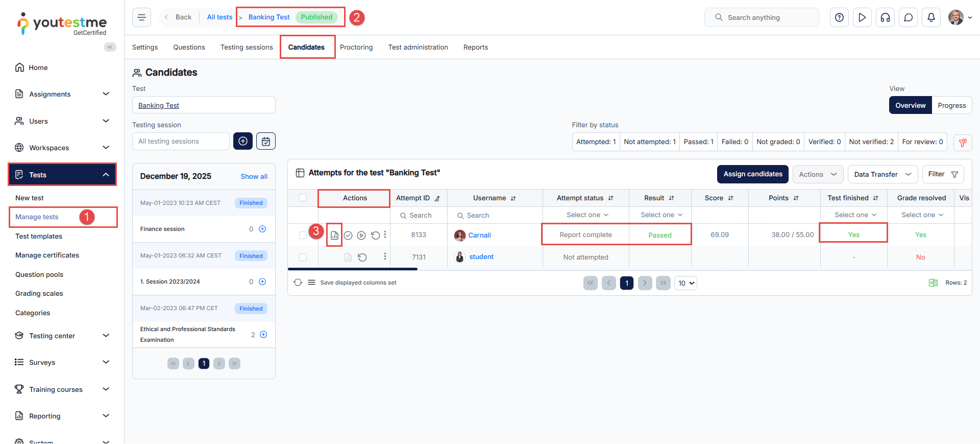Tick the checkbox in Carnall's row
The width and height of the screenshot is (980, 444).
point(303,236)
